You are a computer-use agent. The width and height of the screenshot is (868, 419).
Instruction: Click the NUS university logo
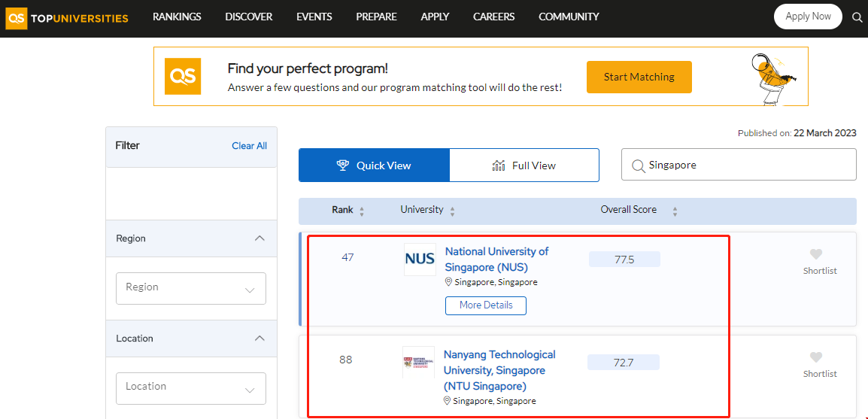pos(420,259)
